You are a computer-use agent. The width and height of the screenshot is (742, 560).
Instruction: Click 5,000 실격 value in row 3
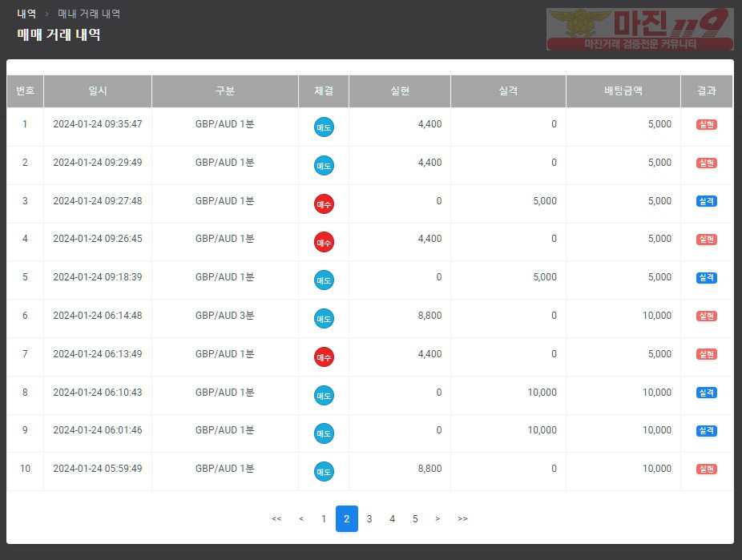tap(545, 201)
